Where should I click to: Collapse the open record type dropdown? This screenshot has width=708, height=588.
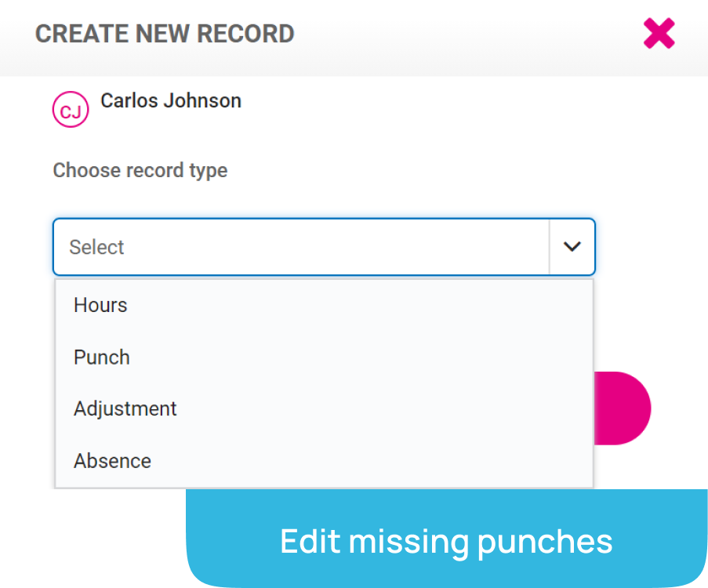[x=572, y=247]
